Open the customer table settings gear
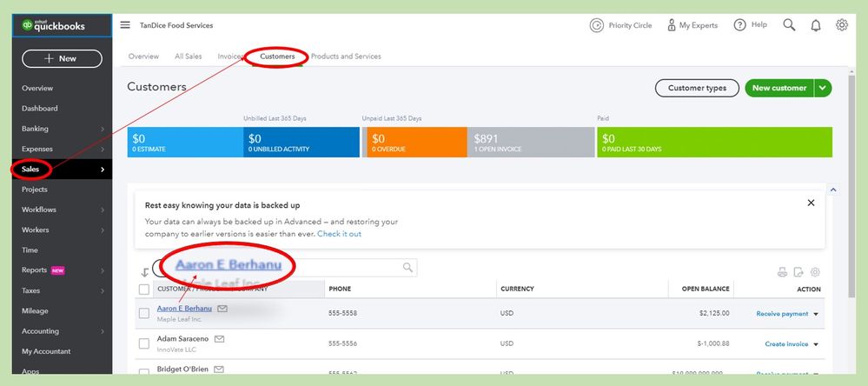 815,271
